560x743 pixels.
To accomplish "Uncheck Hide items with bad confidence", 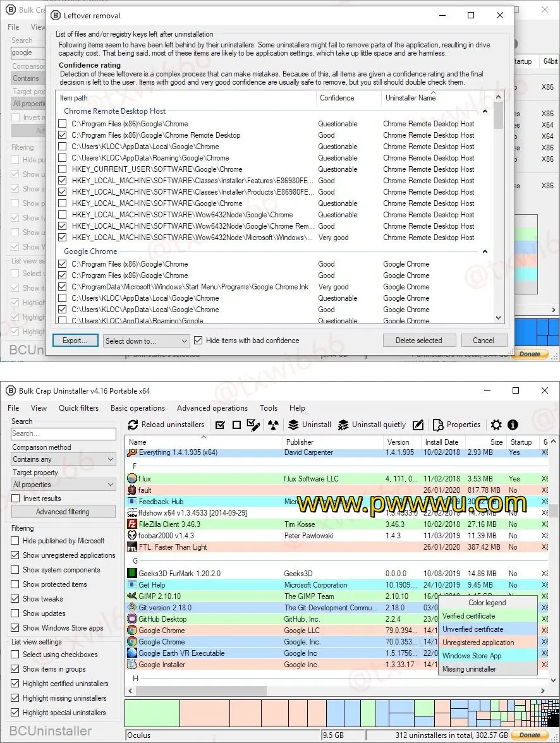I will pos(198,341).
